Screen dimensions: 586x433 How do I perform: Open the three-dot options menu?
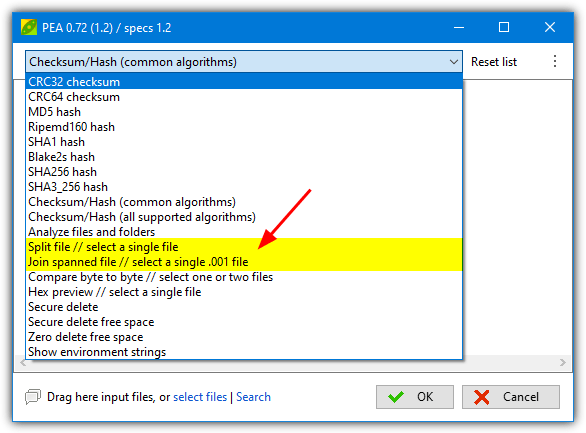point(555,61)
